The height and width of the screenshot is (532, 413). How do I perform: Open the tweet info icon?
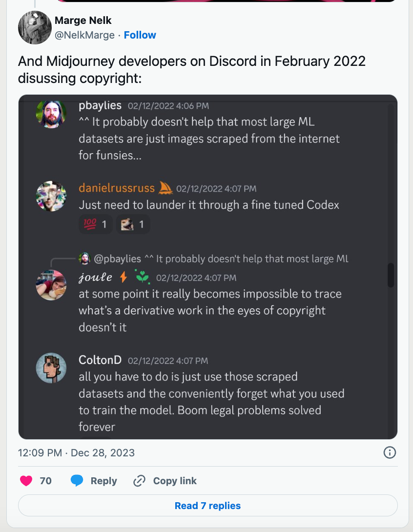pos(390,452)
